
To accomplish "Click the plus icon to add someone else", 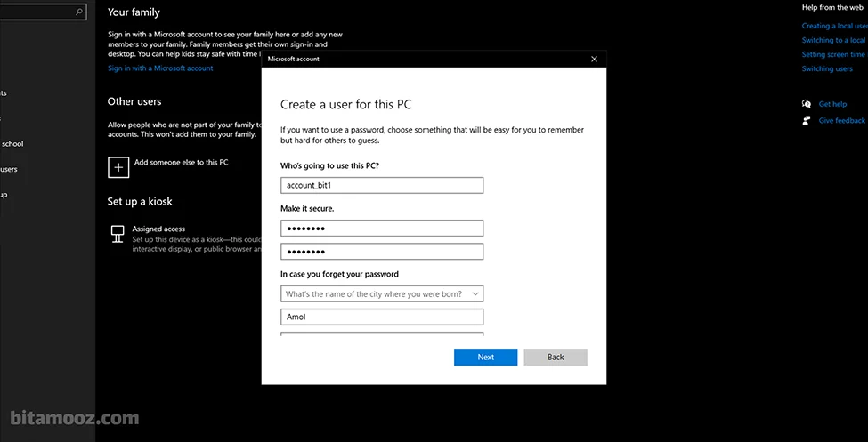I will tap(118, 165).
